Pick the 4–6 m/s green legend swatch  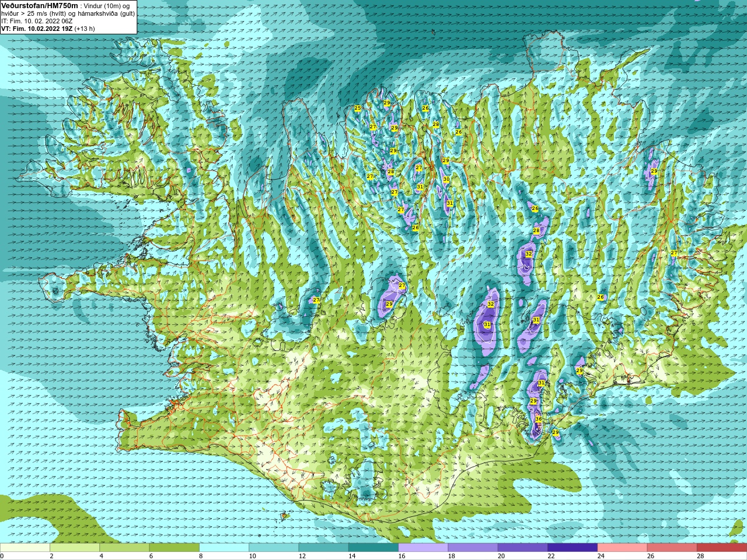124,548
